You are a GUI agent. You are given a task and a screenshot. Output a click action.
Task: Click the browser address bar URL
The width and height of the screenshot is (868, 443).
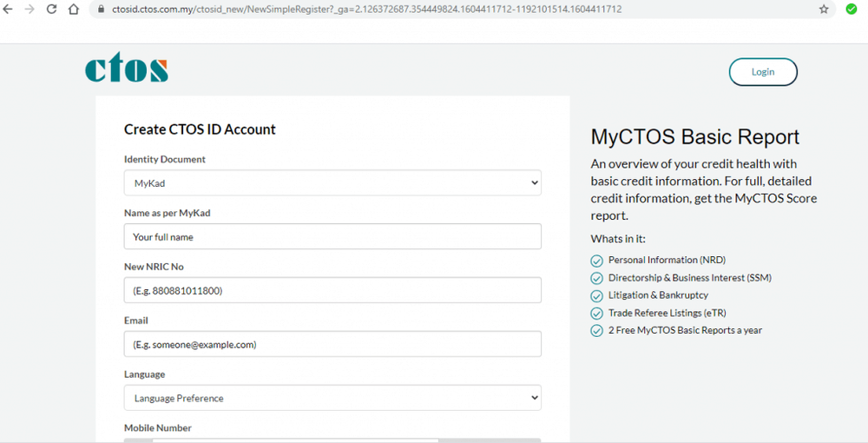pos(366,10)
